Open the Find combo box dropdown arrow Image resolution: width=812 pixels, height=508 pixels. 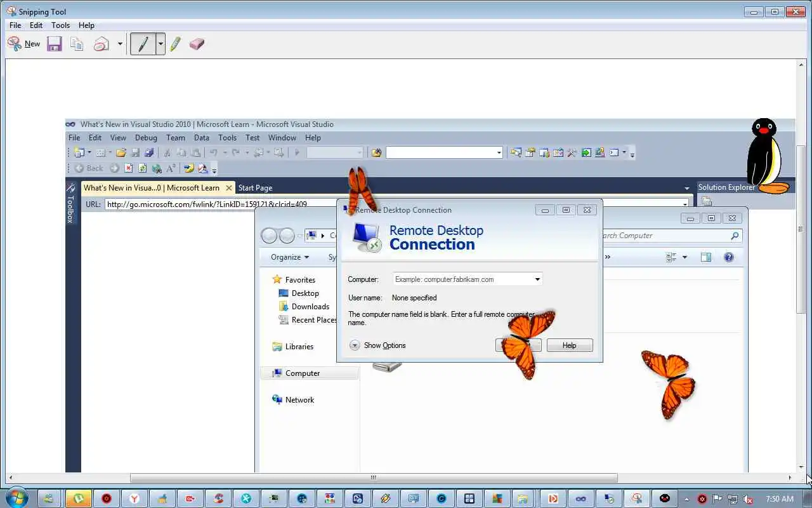click(x=499, y=152)
